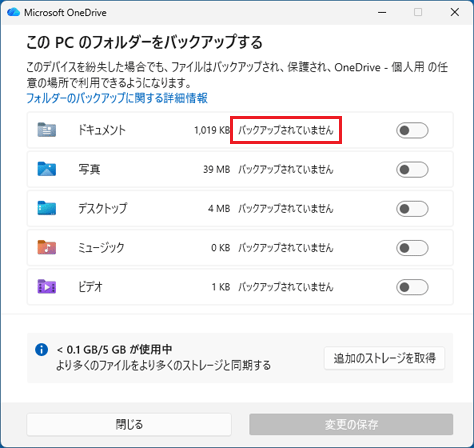Click the ドキュメント folder icon

[47, 130]
